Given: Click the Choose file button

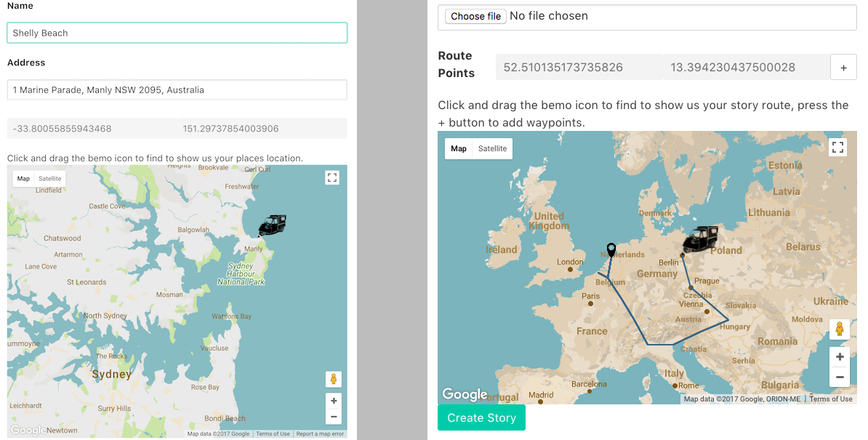Looking at the screenshot, I should pos(475,16).
